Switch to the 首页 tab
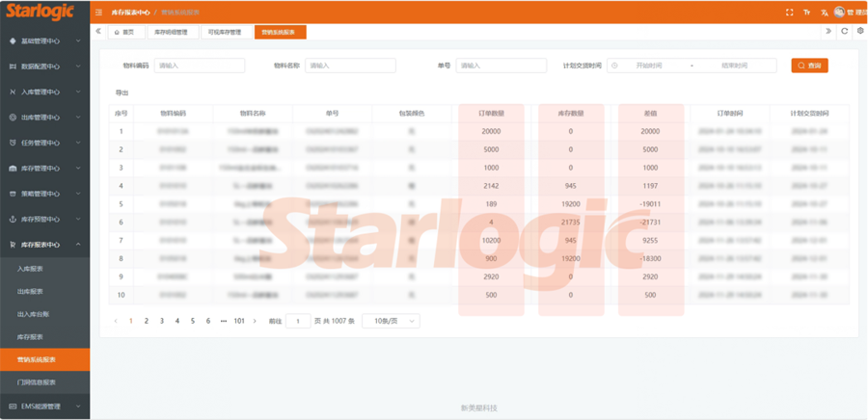This screenshot has width=868, height=420. point(124,32)
